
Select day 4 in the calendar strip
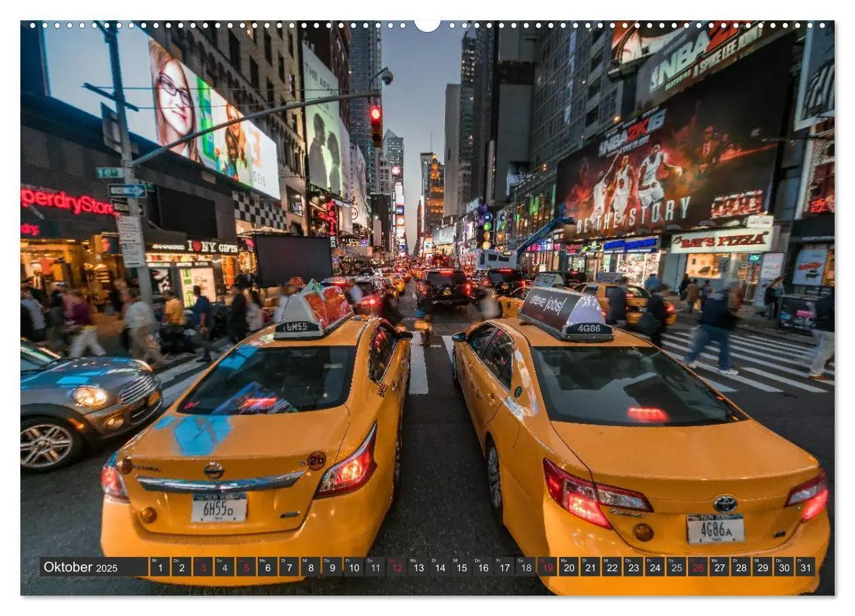pos(224,567)
